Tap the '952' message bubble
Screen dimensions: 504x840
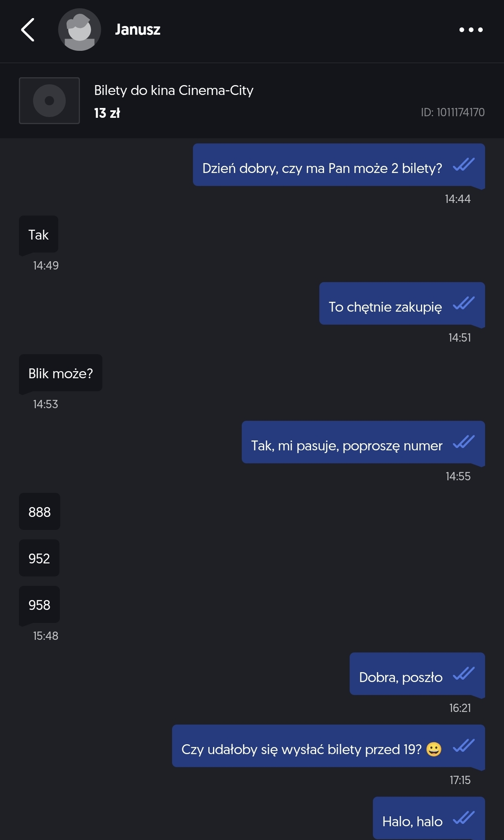[39, 558]
